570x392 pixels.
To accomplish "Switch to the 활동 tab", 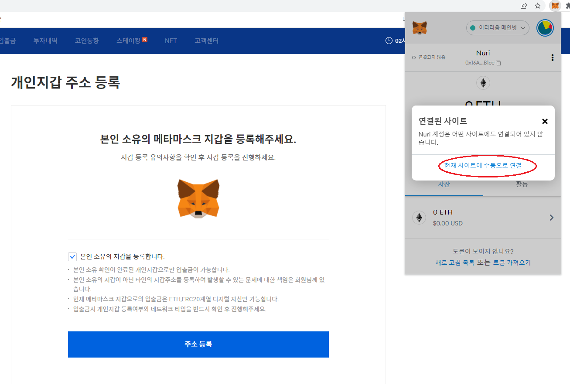I will point(522,184).
